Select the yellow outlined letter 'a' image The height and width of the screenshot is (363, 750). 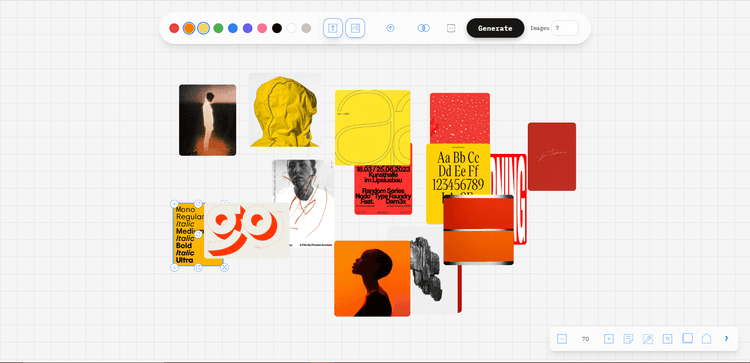(372, 128)
